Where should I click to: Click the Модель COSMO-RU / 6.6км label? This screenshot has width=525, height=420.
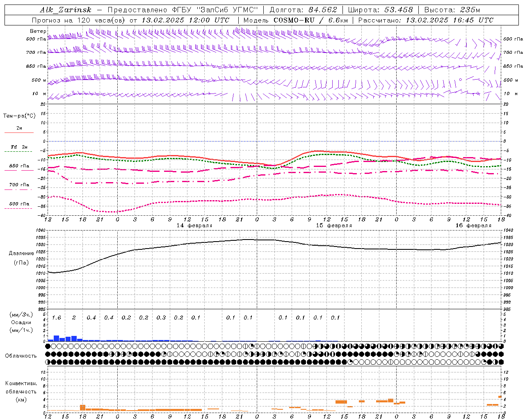click(295, 20)
